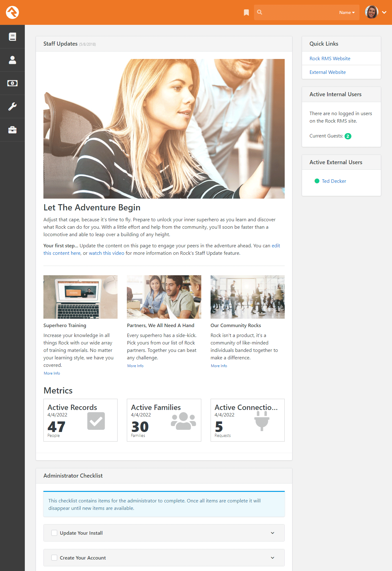Click the Rock RMS logo icon
This screenshot has width=392, height=571.
click(x=12, y=12)
